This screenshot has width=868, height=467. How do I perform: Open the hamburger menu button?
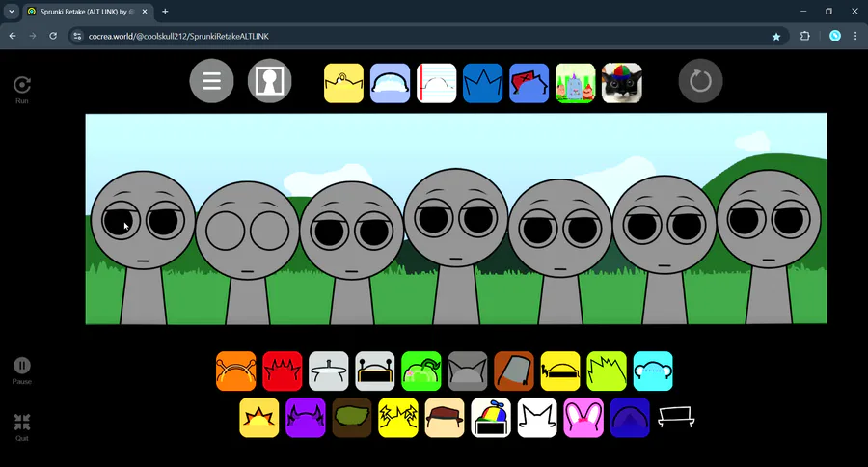(x=211, y=81)
